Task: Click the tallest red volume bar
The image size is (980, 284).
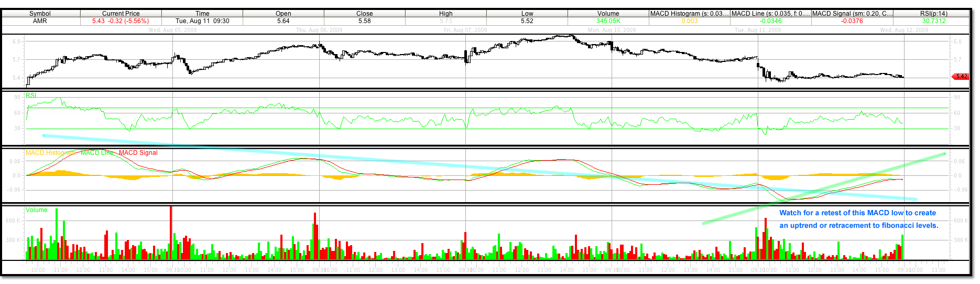Action: (x=171, y=231)
